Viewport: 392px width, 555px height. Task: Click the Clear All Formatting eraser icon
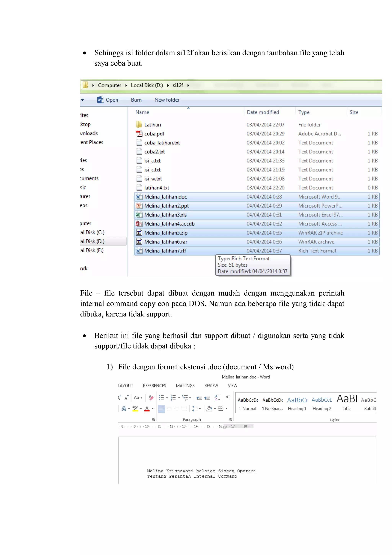pos(151,398)
